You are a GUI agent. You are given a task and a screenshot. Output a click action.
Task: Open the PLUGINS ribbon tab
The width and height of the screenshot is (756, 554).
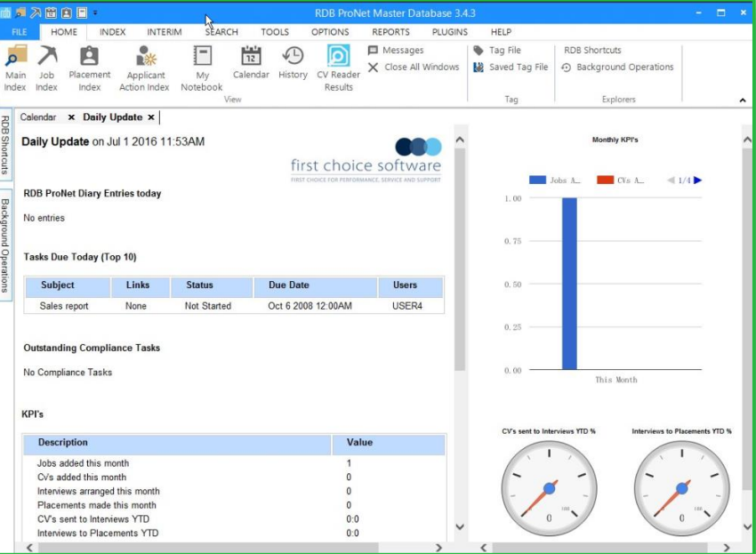449,32
